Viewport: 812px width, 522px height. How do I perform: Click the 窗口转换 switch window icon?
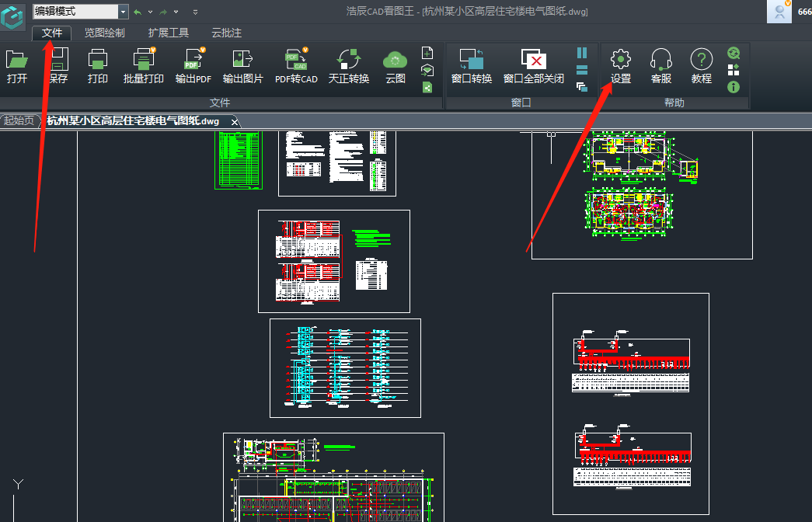[x=471, y=66]
